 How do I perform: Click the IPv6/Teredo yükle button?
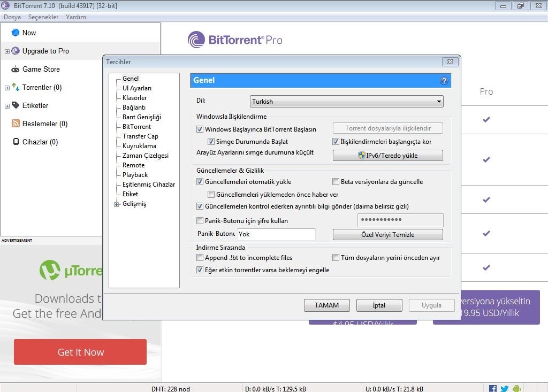pyautogui.click(x=388, y=156)
